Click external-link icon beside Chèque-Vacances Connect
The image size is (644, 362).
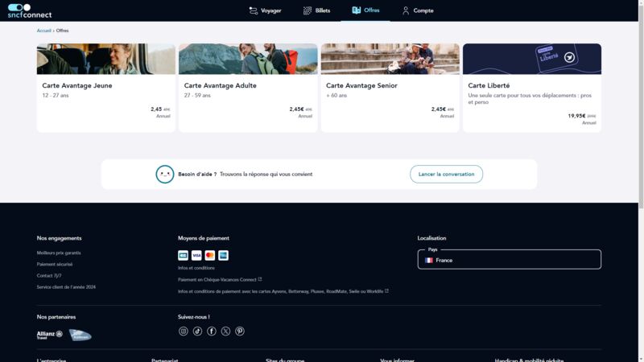260,279
